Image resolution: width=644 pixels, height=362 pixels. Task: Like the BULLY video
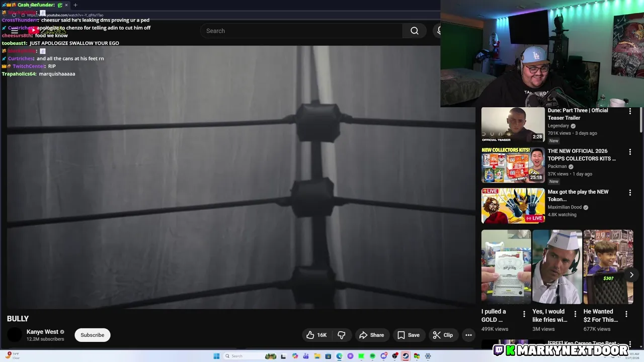click(316, 335)
